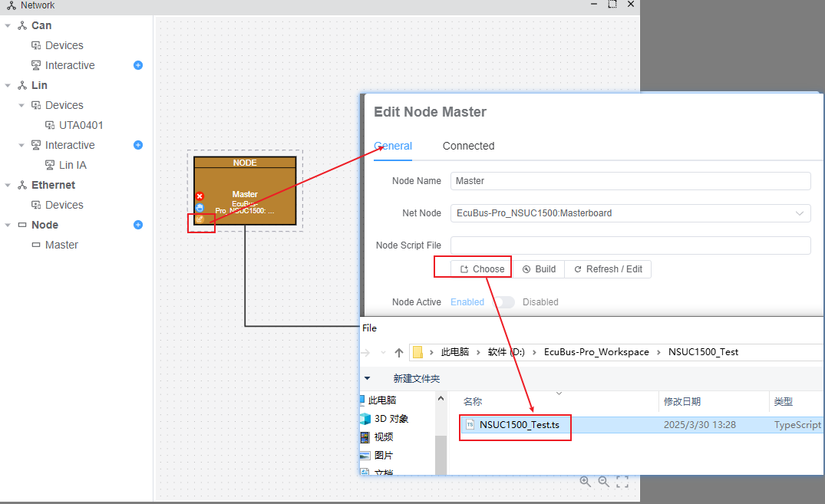825x504 pixels.
Task: Click the NODE header of the Master block
Action: (245, 163)
